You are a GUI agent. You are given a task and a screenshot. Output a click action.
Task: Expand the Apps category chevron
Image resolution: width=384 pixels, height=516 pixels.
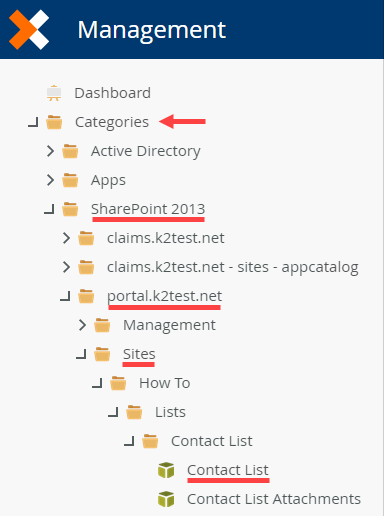point(50,180)
